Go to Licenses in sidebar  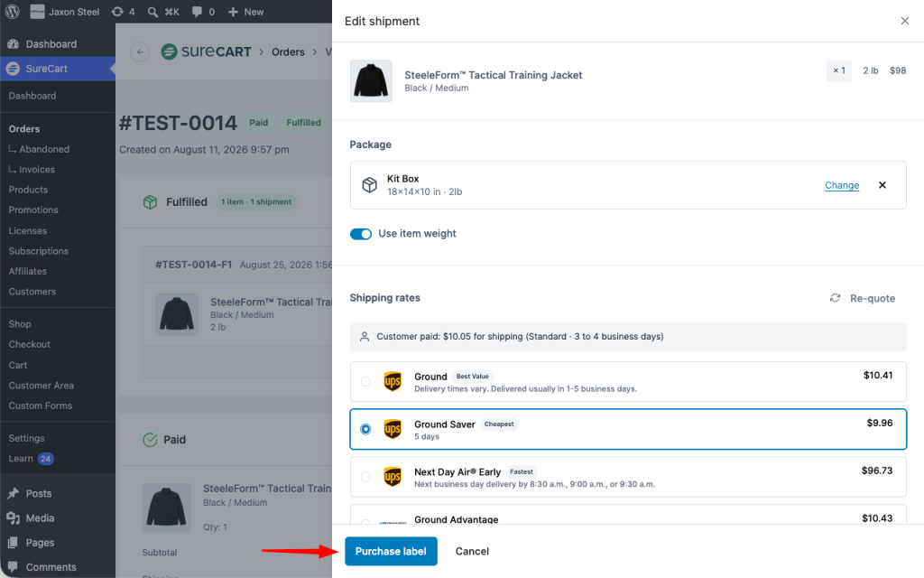[x=28, y=230]
